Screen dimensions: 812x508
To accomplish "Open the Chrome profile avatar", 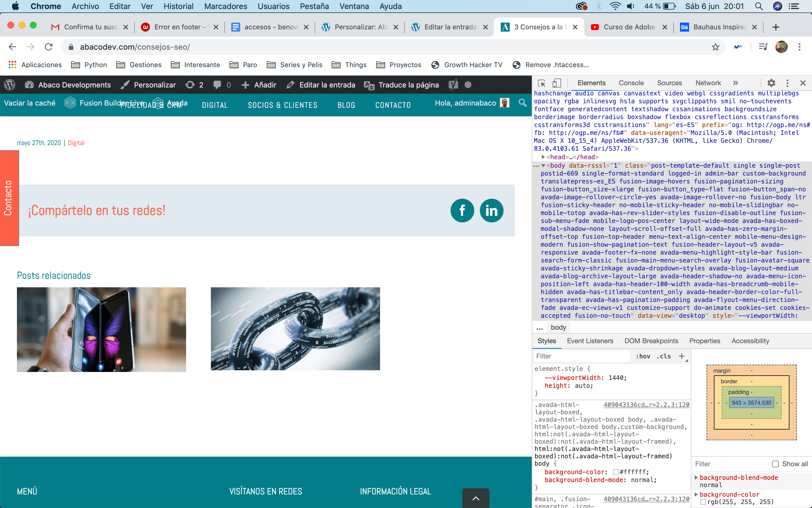I will point(782,47).
